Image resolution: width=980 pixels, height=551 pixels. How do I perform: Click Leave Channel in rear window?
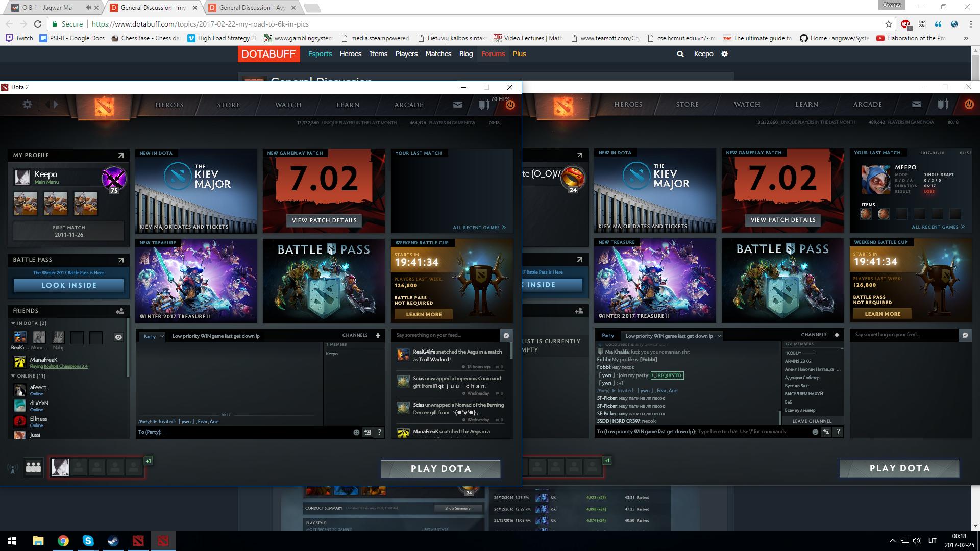coord(812,421)
